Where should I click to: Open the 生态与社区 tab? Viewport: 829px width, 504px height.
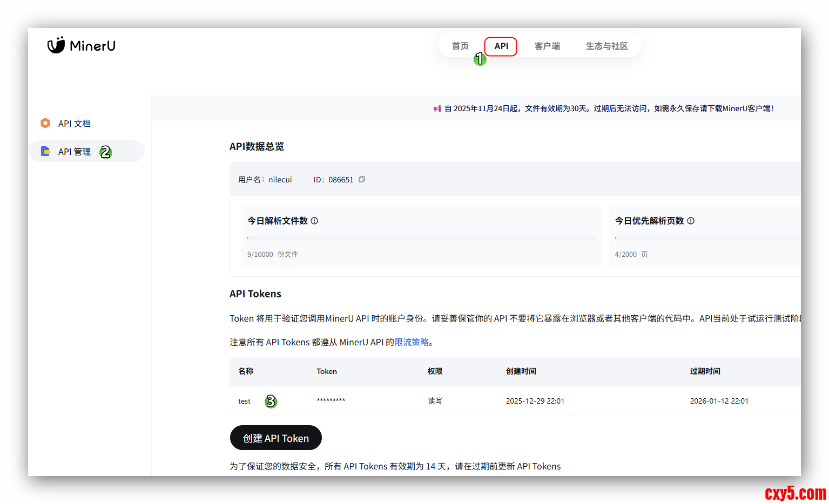point(606,46)
